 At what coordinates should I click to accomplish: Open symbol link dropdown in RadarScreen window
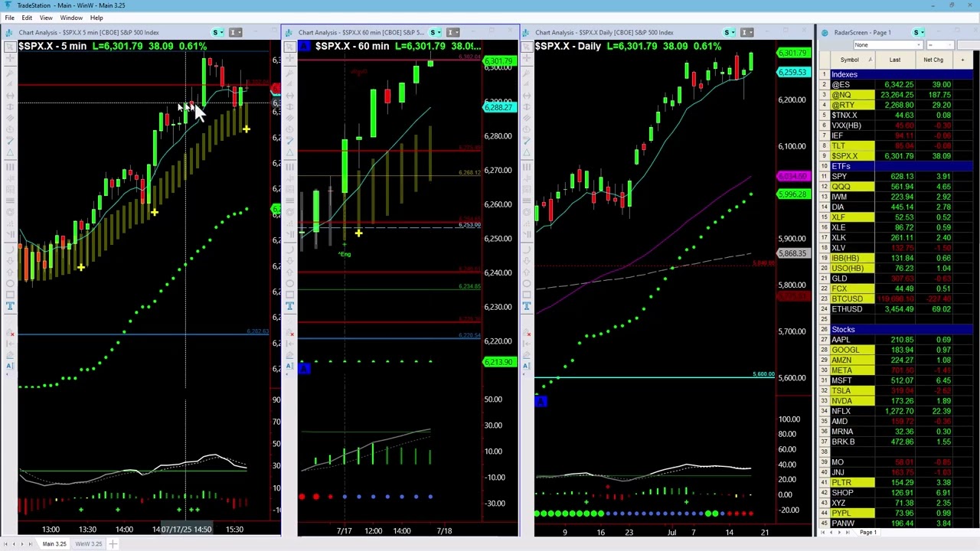coord(918,32)
